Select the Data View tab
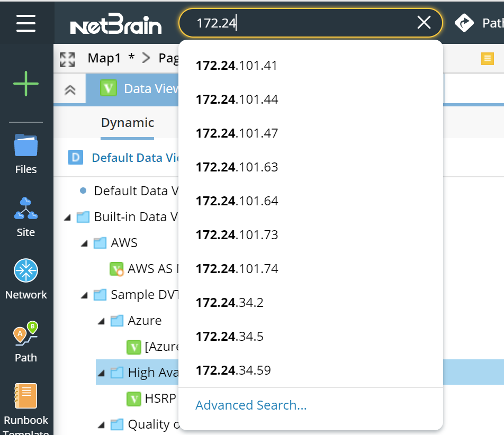This screenshot has height=435, width=504. point(132,88)
